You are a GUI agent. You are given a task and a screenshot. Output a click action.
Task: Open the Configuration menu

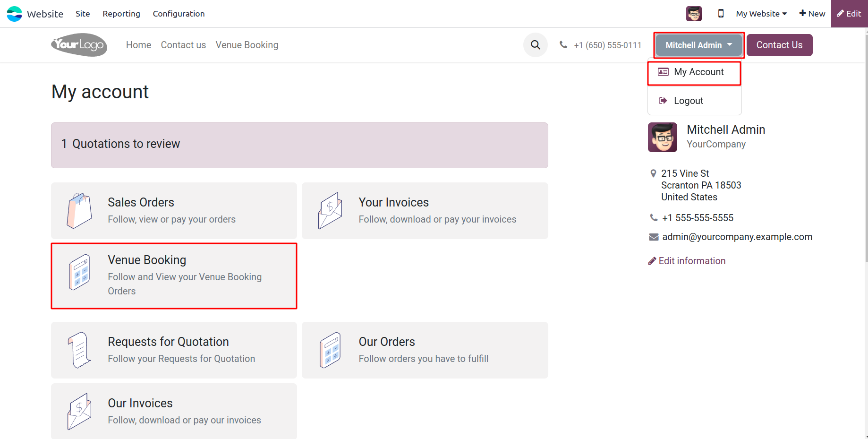point(179,14)
